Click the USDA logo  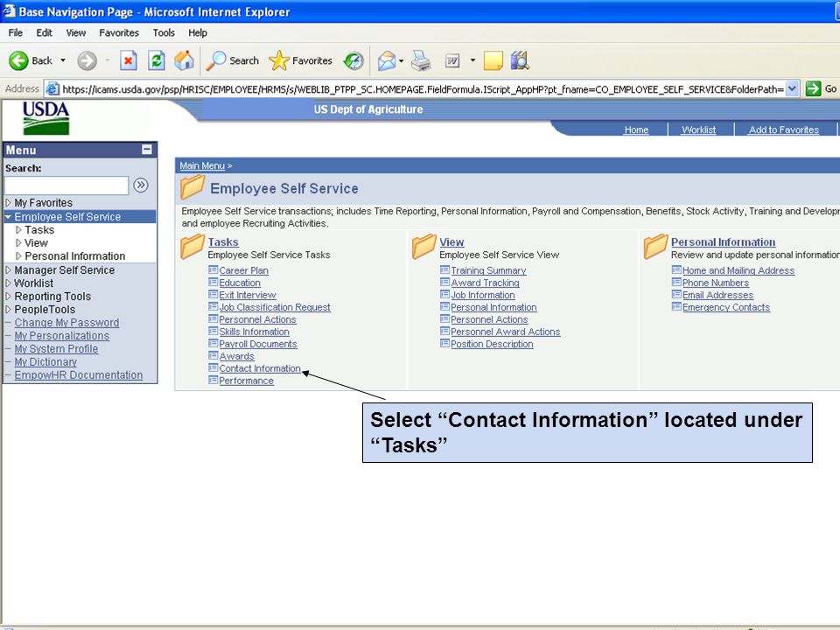(x=46, y=118)
